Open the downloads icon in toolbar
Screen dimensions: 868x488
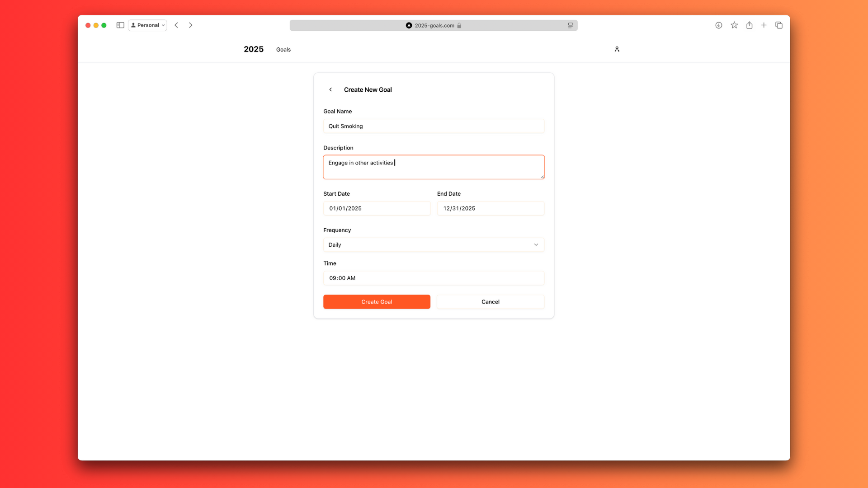tap(718, 25)
